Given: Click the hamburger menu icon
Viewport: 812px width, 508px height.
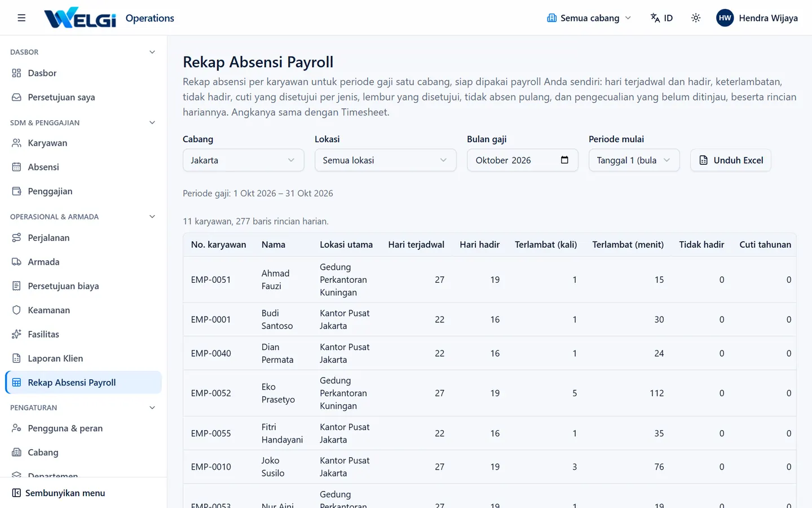Looking at the screenshot, I should tap(21, 18).
